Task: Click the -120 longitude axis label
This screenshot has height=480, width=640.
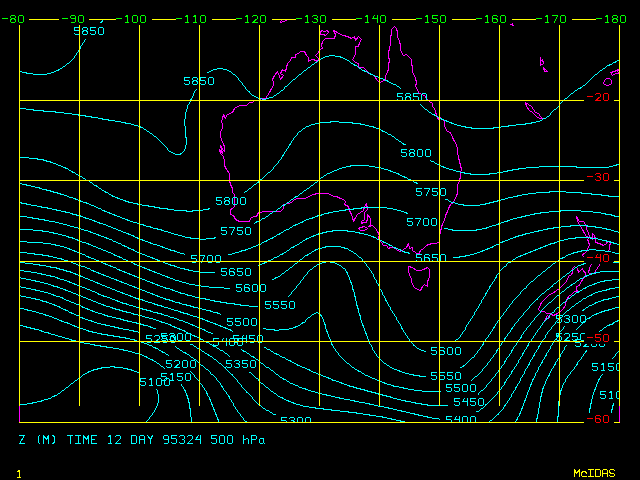Action: click(254, 19)
